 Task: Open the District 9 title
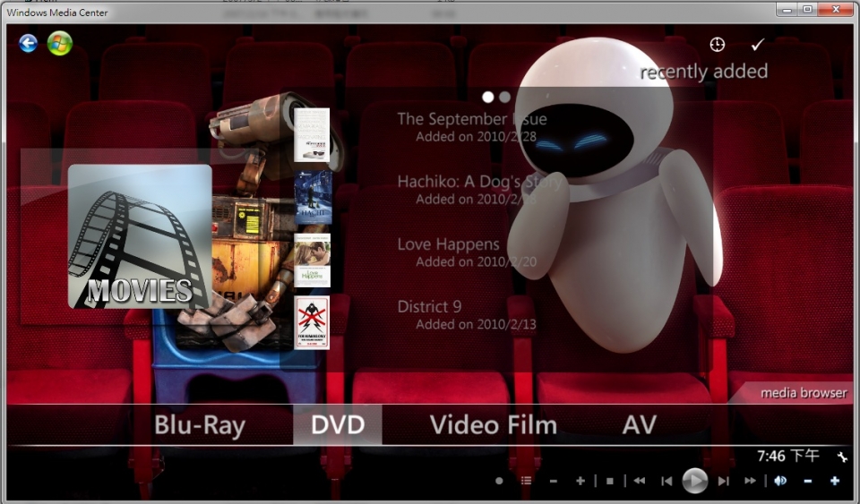[x=429, y=307]
